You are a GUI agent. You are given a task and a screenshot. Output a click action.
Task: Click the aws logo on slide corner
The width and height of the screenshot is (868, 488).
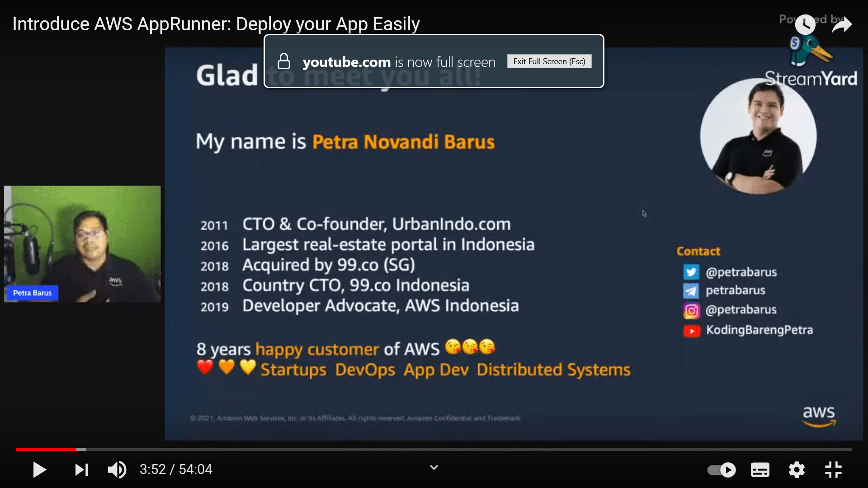point(819,416)
